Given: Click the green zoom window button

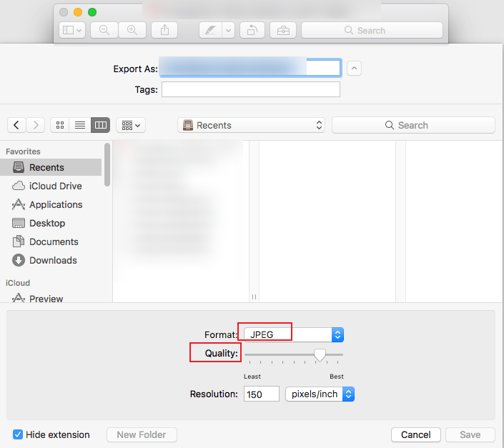Looking at the screenshot, I should pos(92,12).
